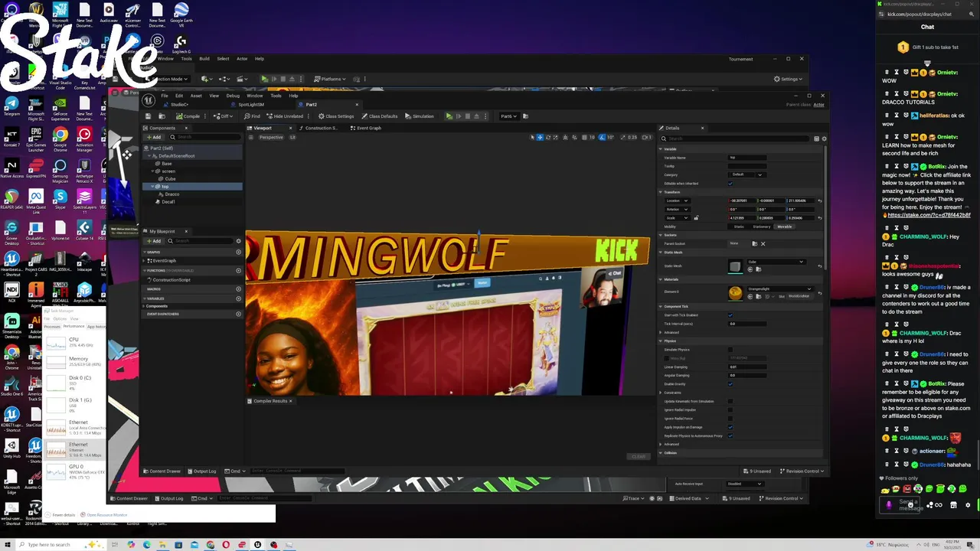Open Find in blueprint
Screen dimensions: 980x551
tap(252, 116)
